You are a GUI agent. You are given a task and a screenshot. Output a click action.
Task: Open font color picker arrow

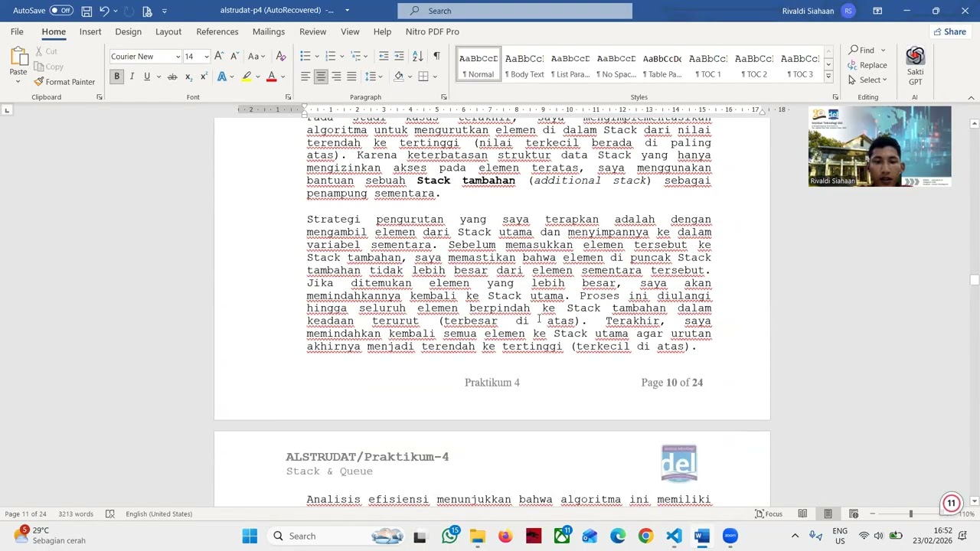(x=283, y=77)
